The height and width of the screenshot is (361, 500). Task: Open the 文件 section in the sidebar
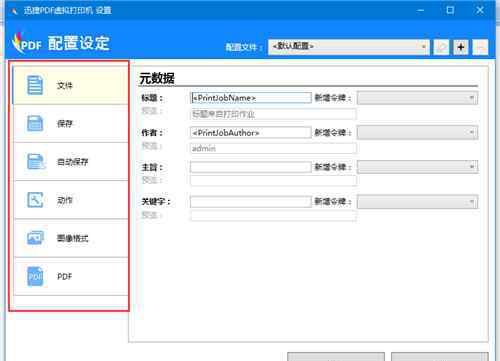pos(70,85)
